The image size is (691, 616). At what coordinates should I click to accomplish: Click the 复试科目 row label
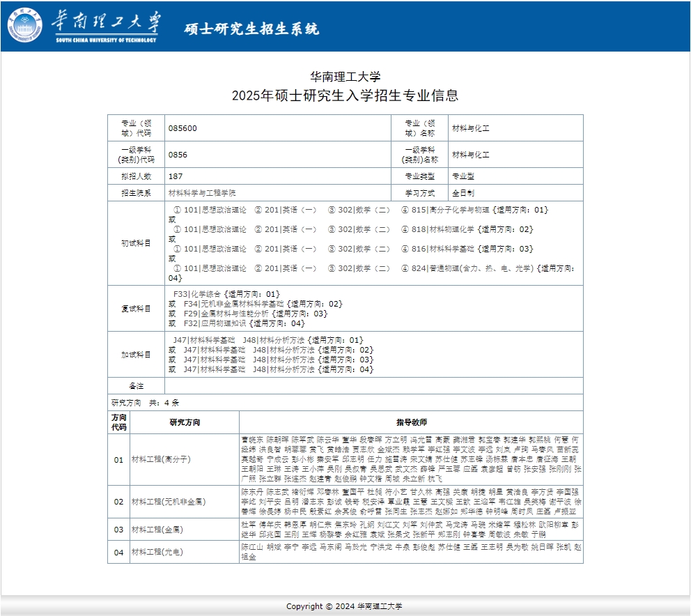pyautogui.click(x=136, y=309)
